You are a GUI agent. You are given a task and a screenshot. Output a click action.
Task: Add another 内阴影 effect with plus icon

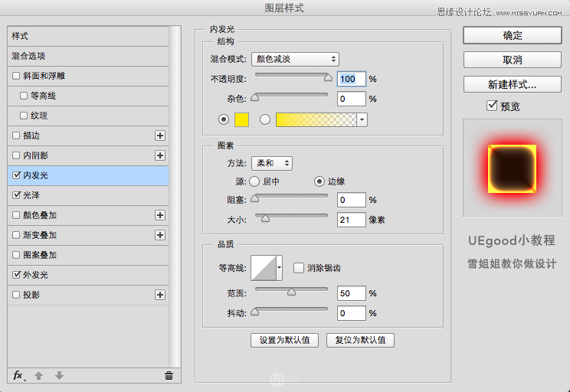click(160, 155)
